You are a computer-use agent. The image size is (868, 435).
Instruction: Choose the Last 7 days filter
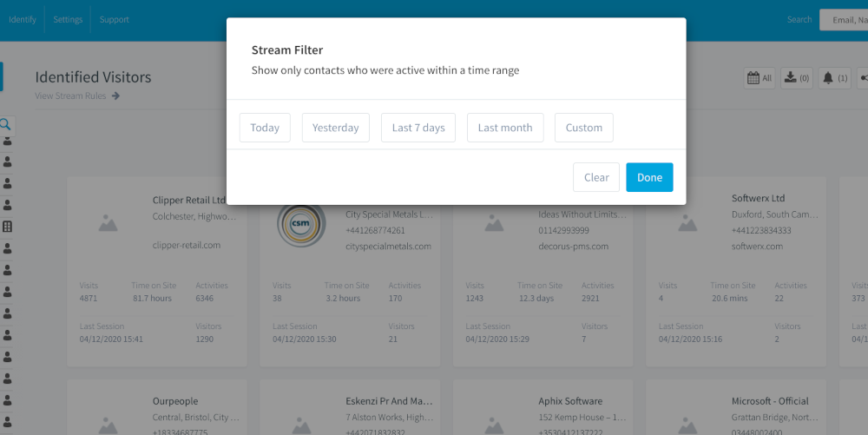pyautogui.click(x=418, y=128)
